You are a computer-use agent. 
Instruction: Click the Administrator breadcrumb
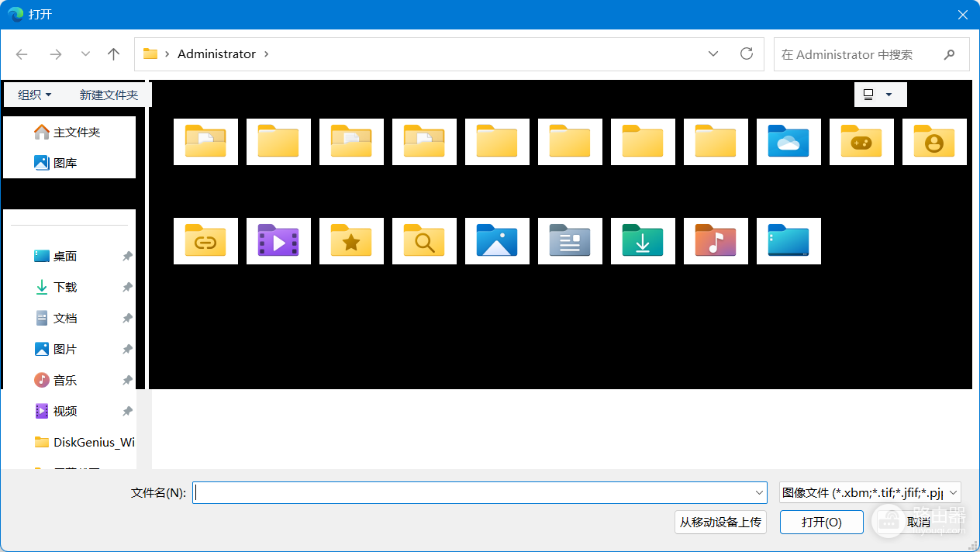[216, 54]
